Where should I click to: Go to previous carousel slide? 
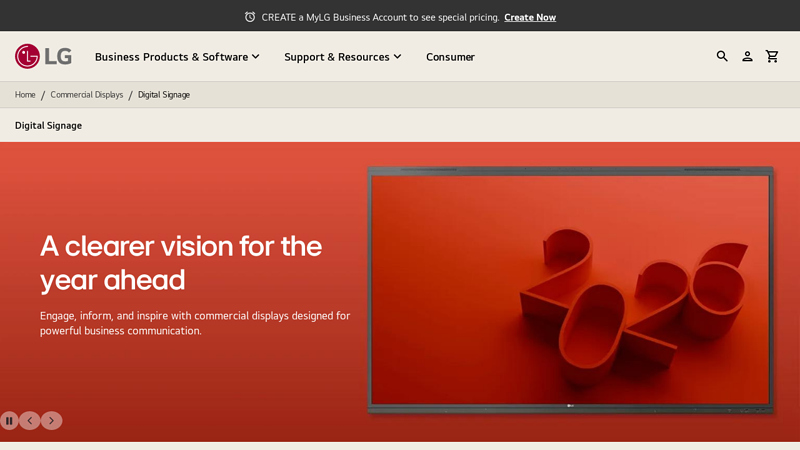coord(30,421)
